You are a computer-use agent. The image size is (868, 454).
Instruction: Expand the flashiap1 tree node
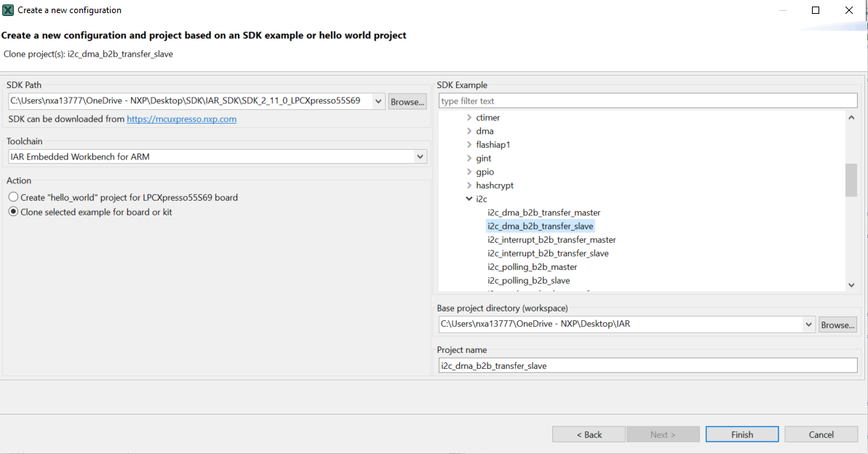click(469, 145)
